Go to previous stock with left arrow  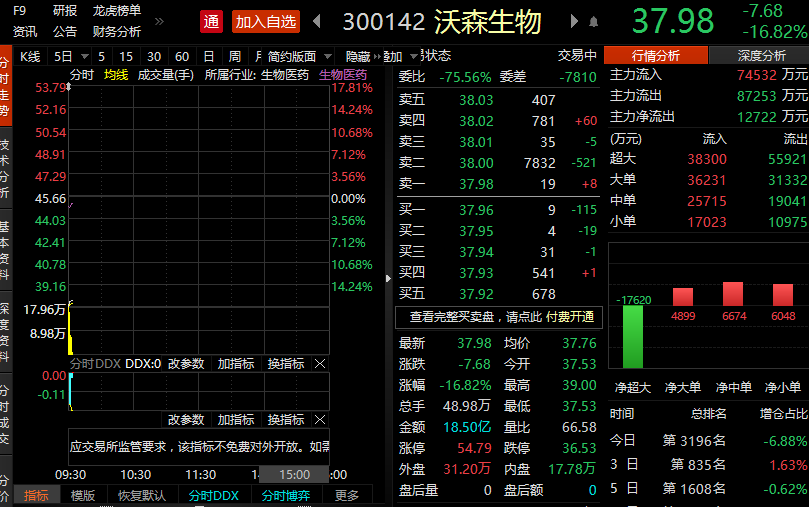(317, 21)
